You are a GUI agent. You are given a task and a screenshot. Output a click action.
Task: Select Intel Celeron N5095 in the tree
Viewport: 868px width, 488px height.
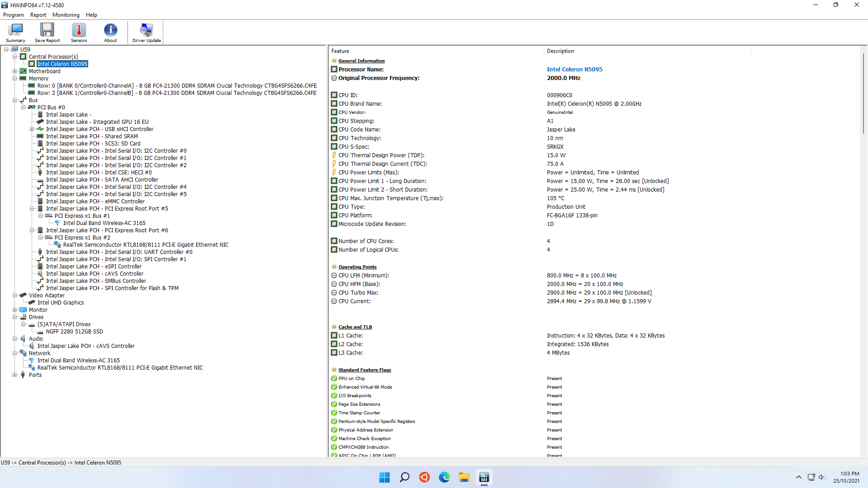coord(62,64)
